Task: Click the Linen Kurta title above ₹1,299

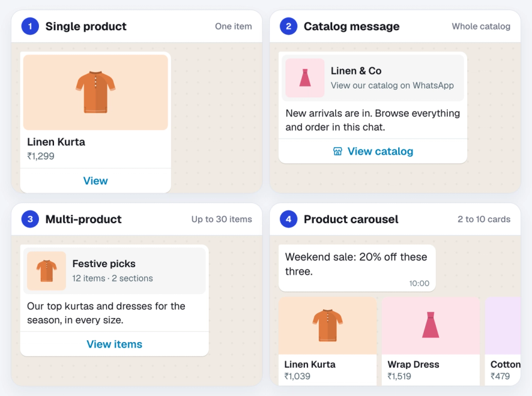Action: (x=56, y=141)
